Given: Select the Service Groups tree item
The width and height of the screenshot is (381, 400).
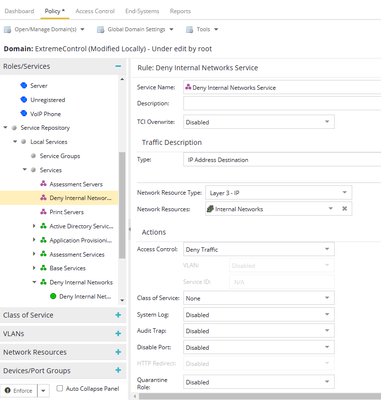Looking at the screenshot, I should pyautogui.click(x=60, y=156).
